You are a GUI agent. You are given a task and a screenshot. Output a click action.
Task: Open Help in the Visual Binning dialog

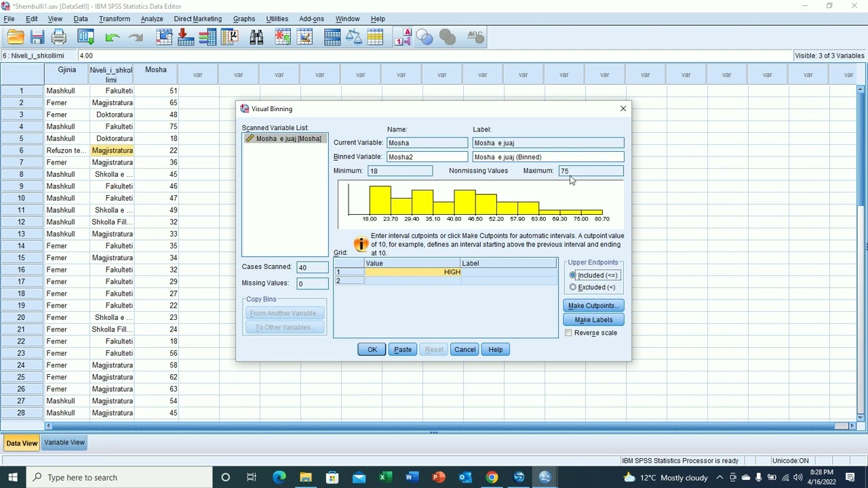click(x=496, y=350)
